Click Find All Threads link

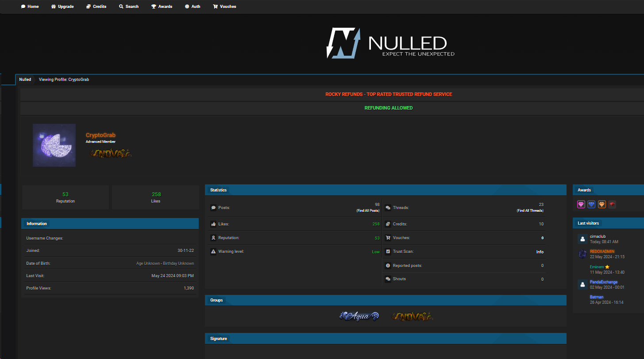(x=530, y=211)
